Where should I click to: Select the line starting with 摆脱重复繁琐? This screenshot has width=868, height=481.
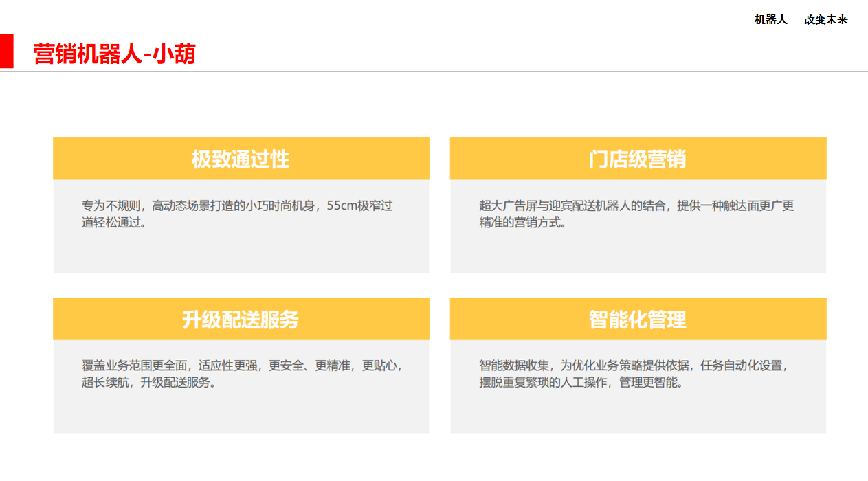click(x=581, y=383)
